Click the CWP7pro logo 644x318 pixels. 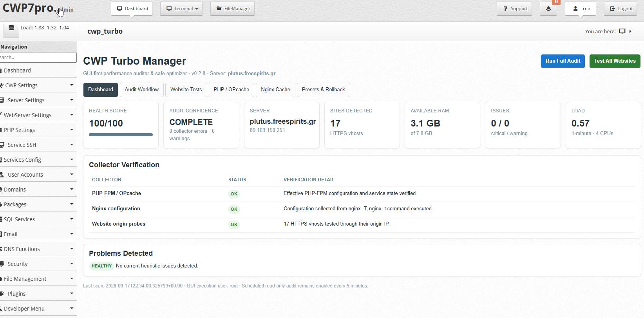click(x=29, y=8)
